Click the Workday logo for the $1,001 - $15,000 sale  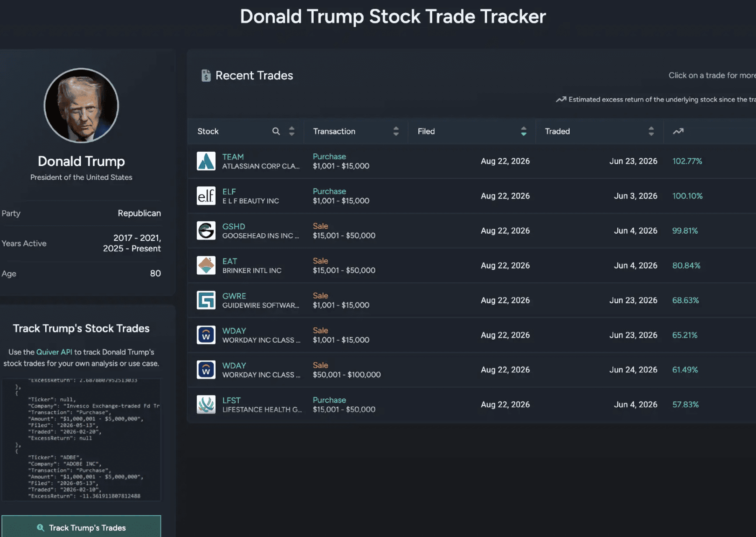(x=206, y=335)
